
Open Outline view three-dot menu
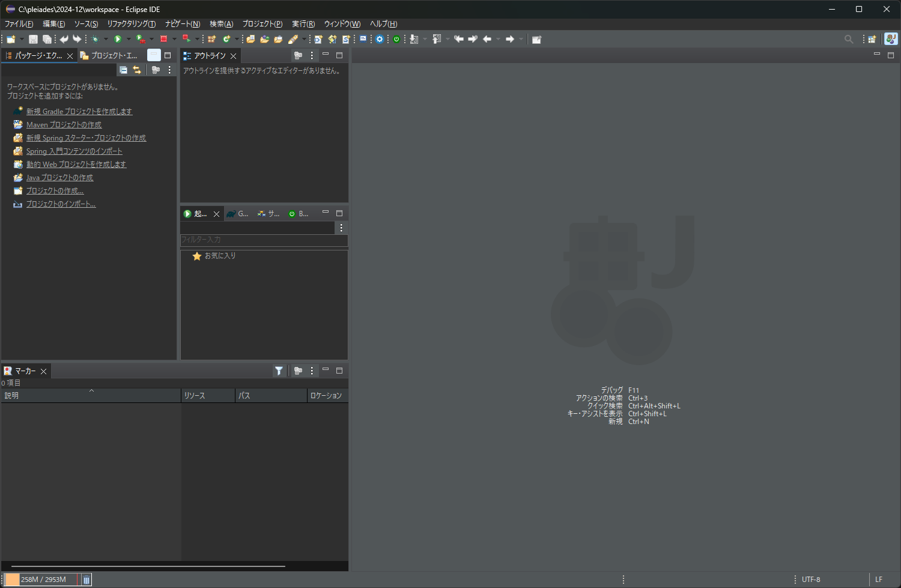coord(312,55)
